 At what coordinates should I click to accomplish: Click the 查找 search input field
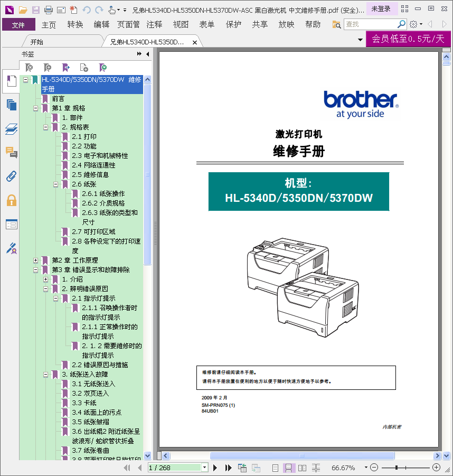click(371, 24)
